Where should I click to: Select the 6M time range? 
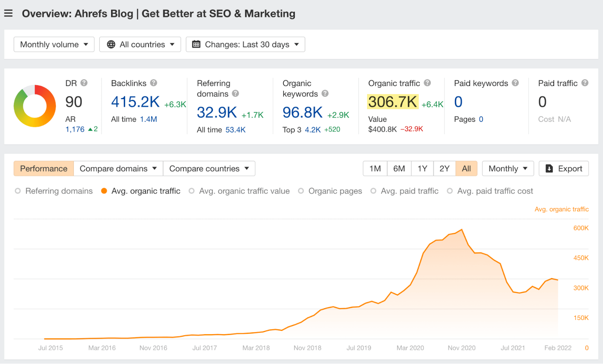[399, 168]
